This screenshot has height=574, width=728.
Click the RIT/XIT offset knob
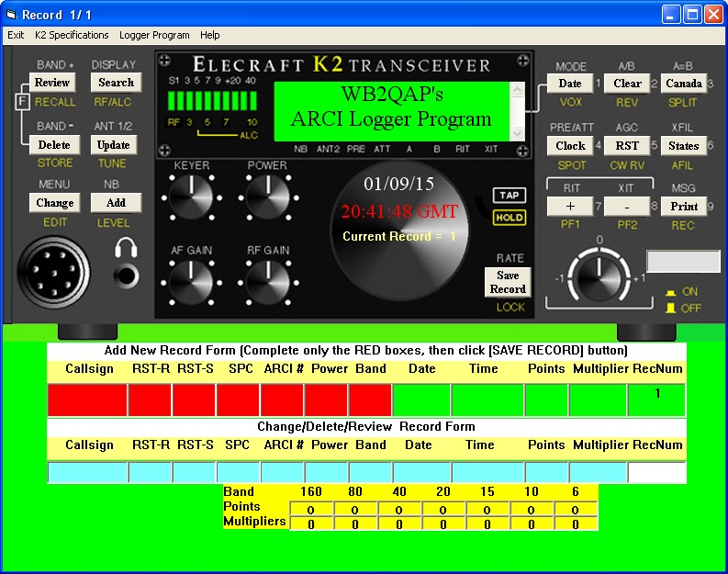[x=599, y=277]
